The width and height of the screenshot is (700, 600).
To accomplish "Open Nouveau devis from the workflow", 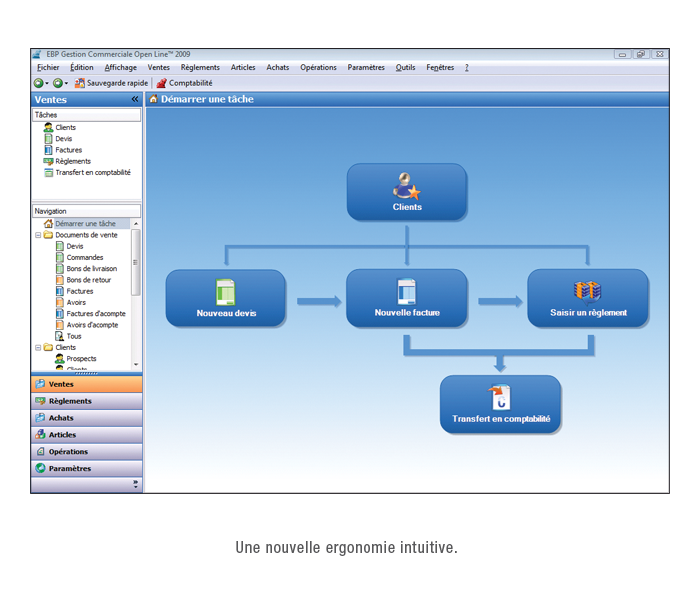I will click(226, 298).
